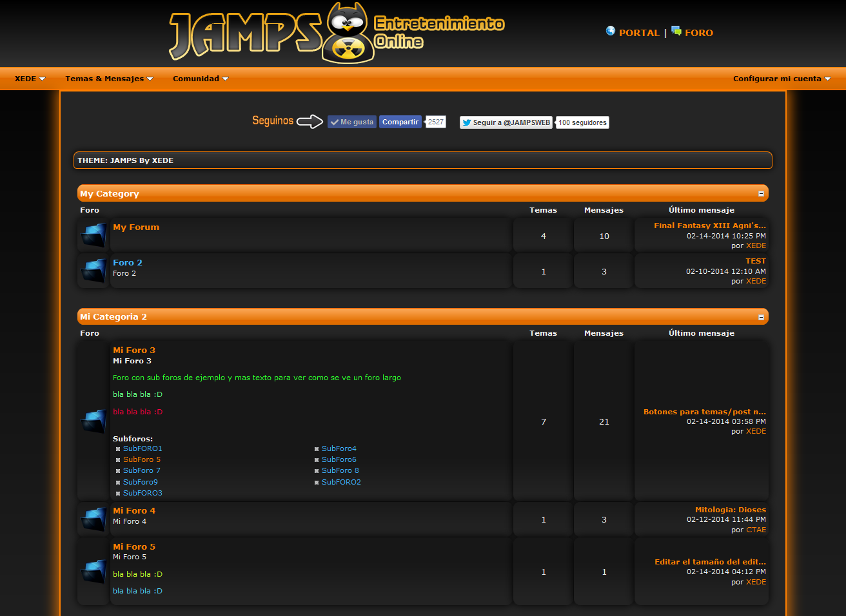This screenshot has height=616, width=846.
Task: Click the Mi Foro 4 folder icon
Action: (93, 519)
